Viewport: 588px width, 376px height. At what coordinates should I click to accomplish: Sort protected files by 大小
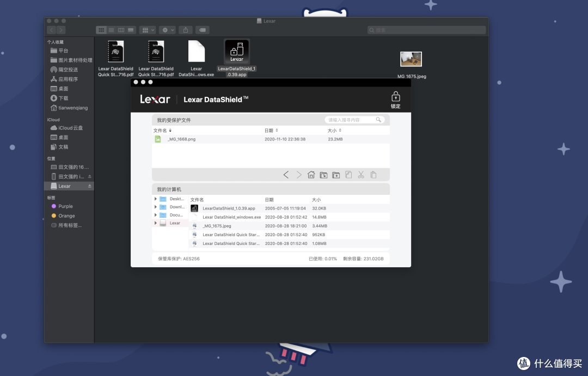tap(334, 131)
